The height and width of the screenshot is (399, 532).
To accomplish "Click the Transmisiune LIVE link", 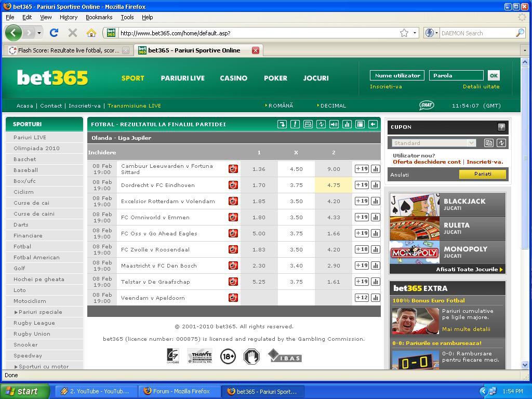I will 135,105.
